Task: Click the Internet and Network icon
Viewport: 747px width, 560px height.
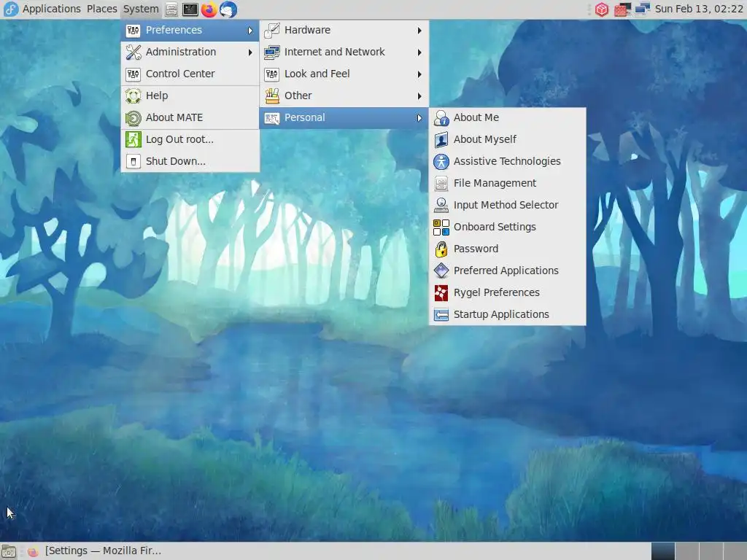Action: click(272, 52)
